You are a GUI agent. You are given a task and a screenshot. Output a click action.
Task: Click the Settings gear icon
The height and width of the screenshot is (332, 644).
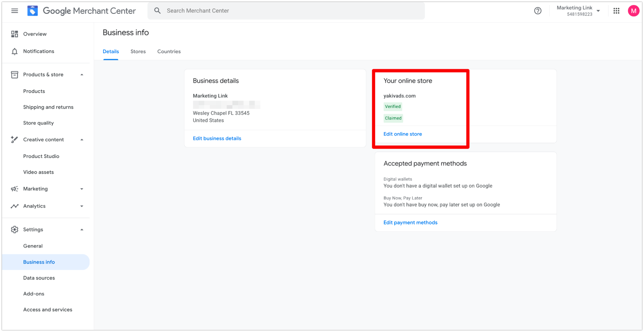pos(14,229)
